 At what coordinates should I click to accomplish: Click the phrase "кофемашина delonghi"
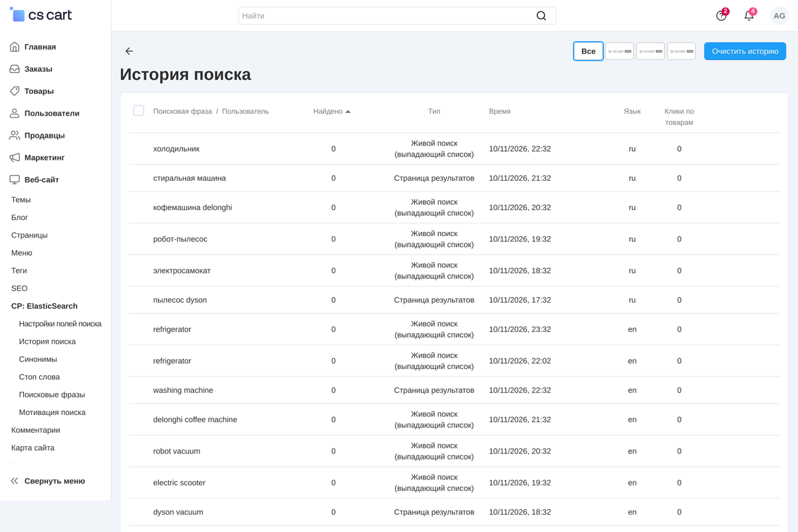click(193, 207)
